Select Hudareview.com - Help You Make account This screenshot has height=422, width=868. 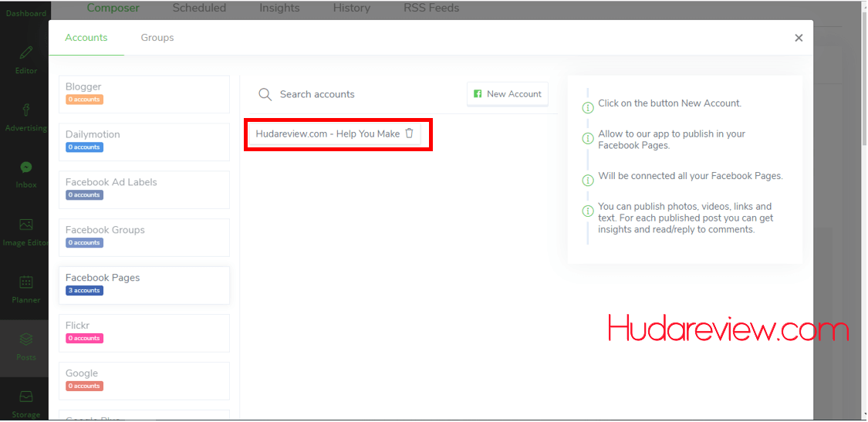[x=327, y=134]
